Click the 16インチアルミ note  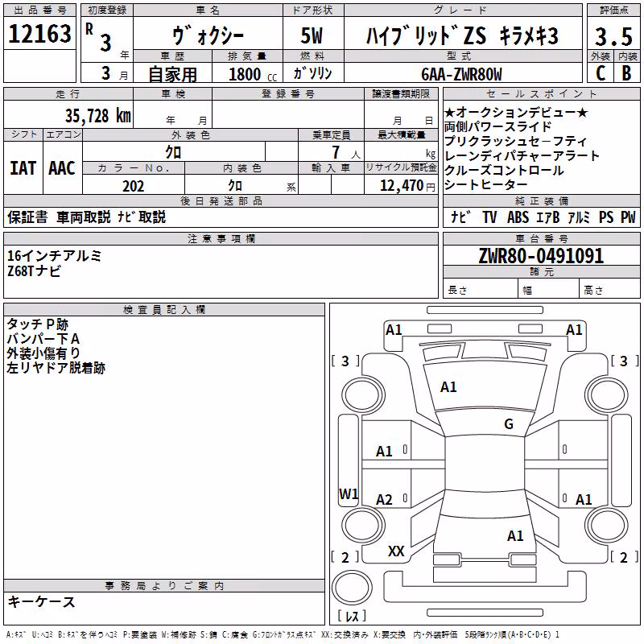coord(54,256)
